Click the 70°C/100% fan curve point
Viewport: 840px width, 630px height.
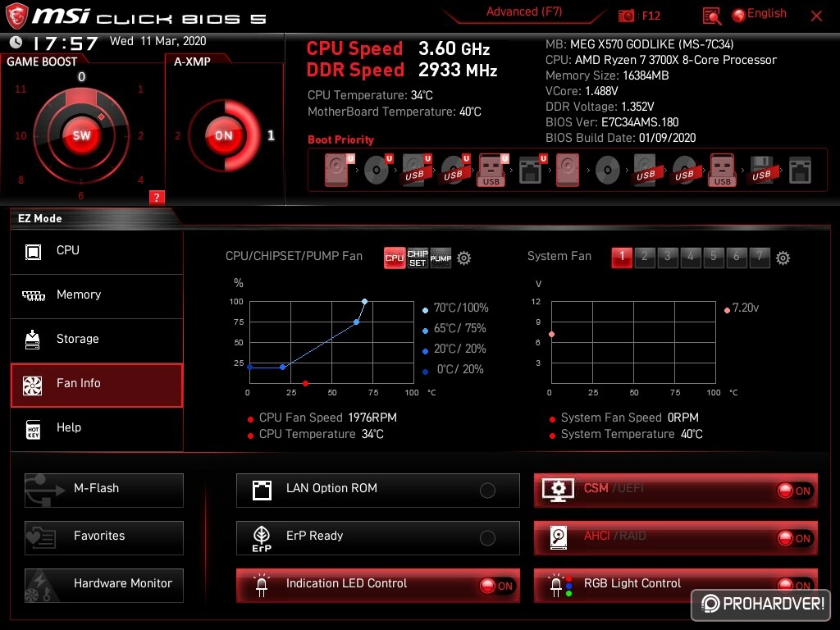[x=364, y=302]
